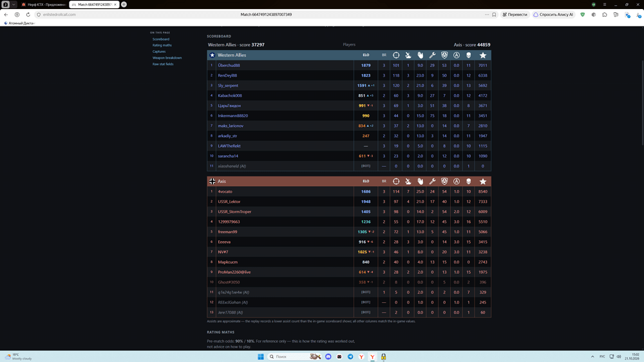Click the circled A icon in Western Allies header

(x=457, y=55)
